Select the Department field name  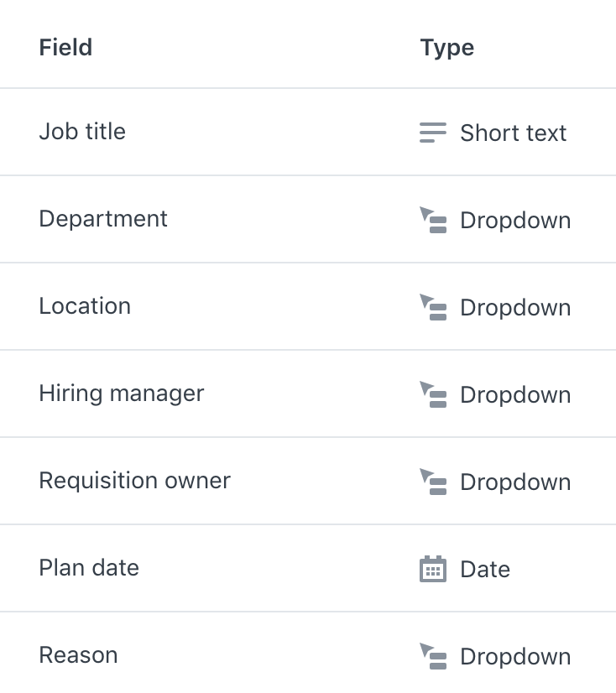click(x=103, y=219)
